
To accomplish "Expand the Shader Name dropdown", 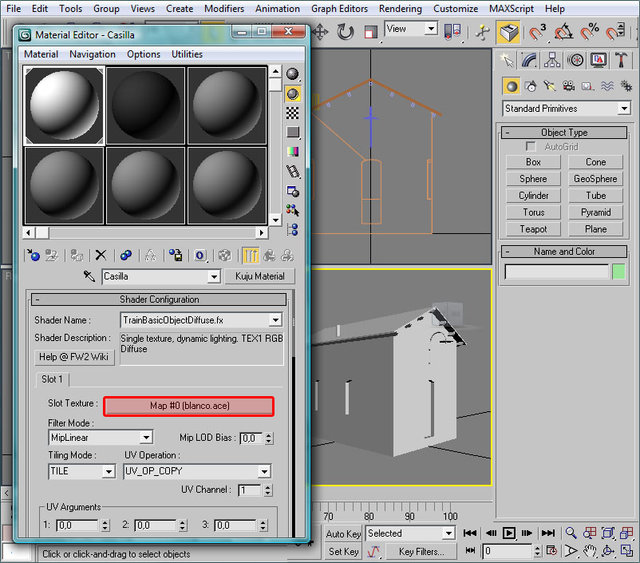I will coord(275,320).
